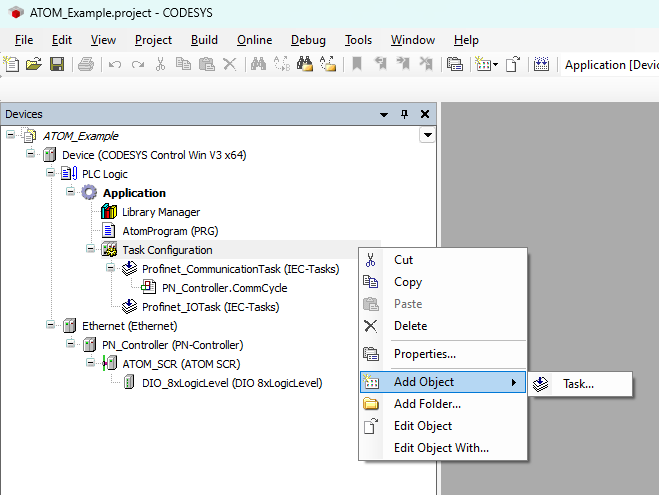This screenshot has width=659, height=495.
Task: Click the Delete X icon in toolbar
Action: tap(229, 64)
